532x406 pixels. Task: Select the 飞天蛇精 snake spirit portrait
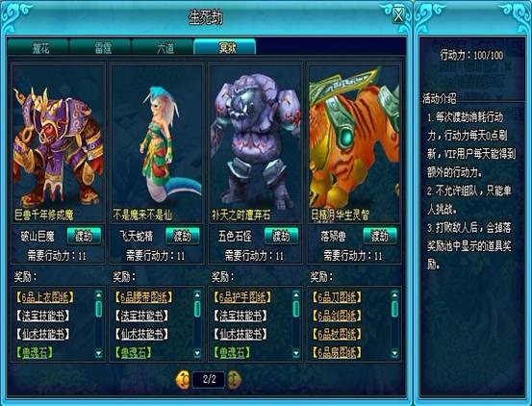click(157, 143)
